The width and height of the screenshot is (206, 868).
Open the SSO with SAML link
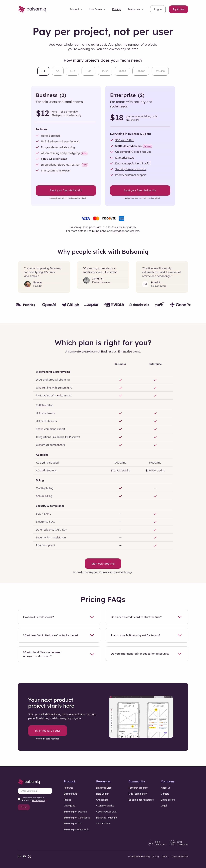[x=125, y=140]
